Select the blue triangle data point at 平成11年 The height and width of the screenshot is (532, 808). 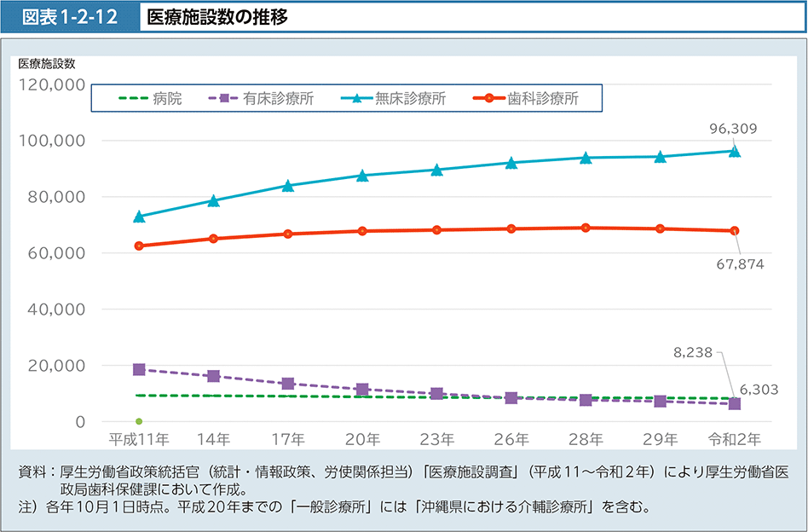[139, 217]
